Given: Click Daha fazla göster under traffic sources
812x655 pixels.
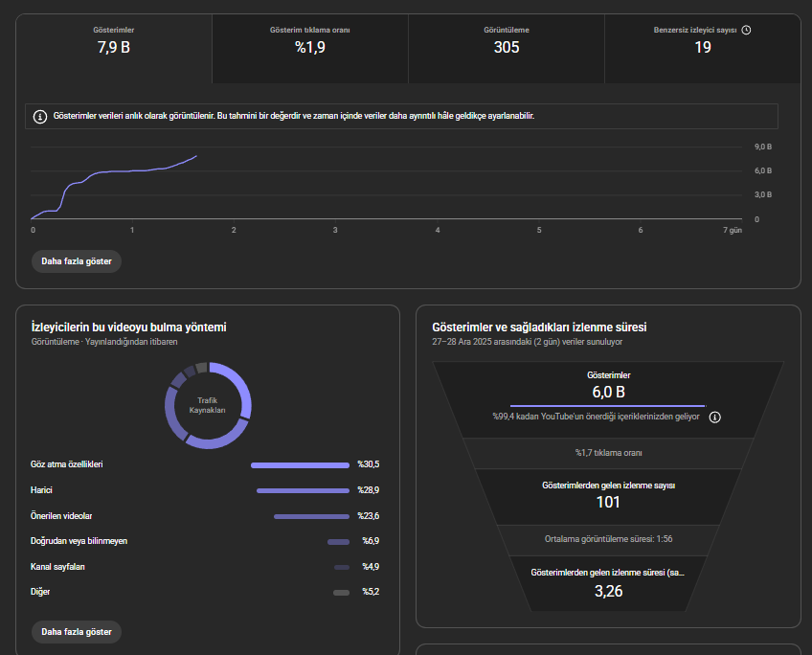Looking at the screenshot, I should pyautogui.click(x=77, y=632).
